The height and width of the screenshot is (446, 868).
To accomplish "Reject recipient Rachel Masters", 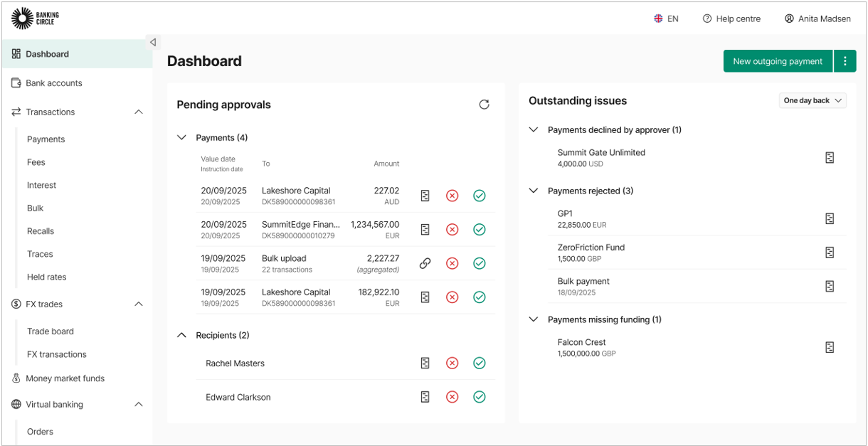I will (452, 363).
